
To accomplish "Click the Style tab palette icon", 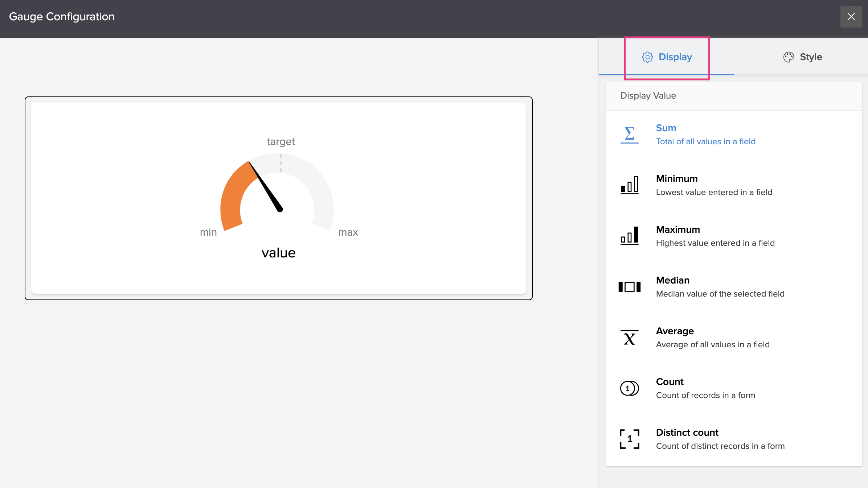I will click(788, 57).
